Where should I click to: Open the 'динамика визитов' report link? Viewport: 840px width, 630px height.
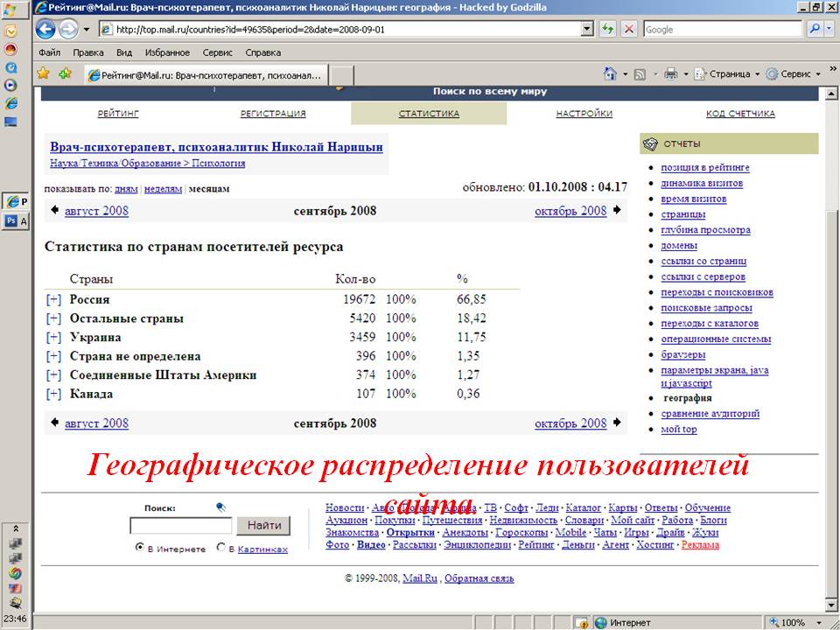(x=702, y=183)
